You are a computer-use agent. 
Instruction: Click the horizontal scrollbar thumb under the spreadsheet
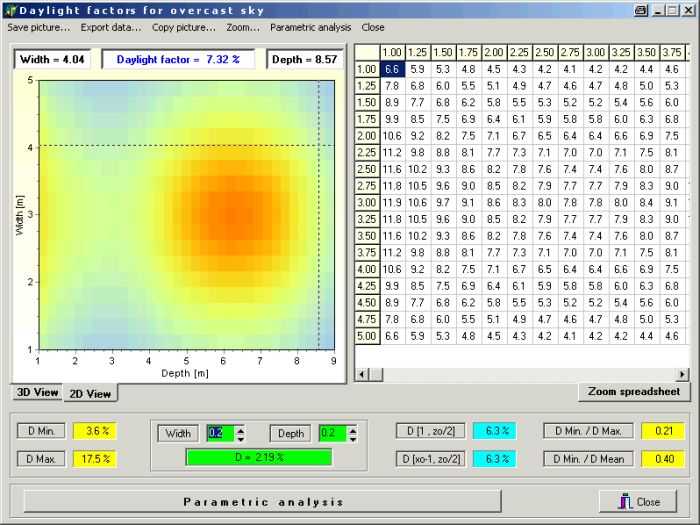click(x=377, y=375)
